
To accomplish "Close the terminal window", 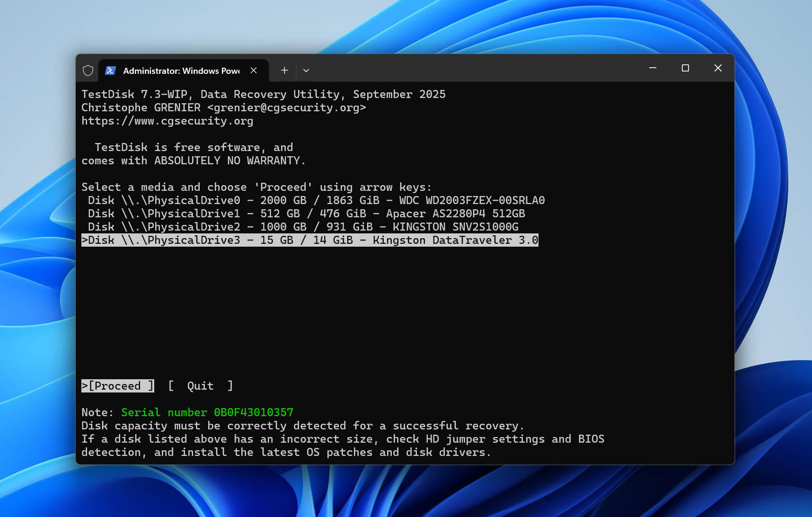I will [718, 68].
